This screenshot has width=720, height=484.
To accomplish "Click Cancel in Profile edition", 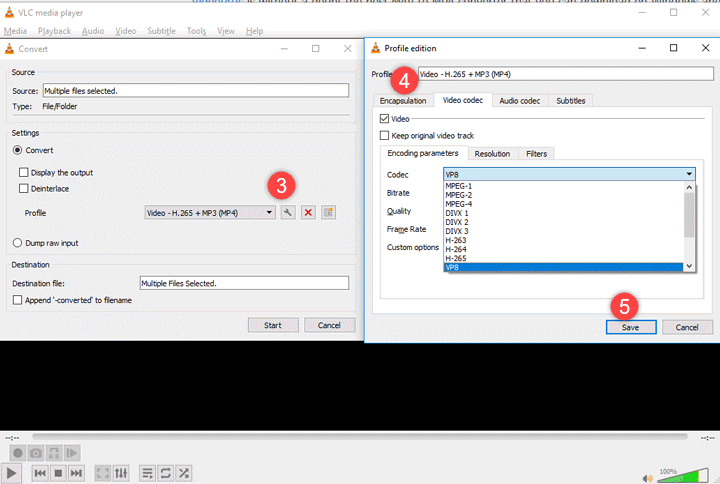I will [687, 327].
